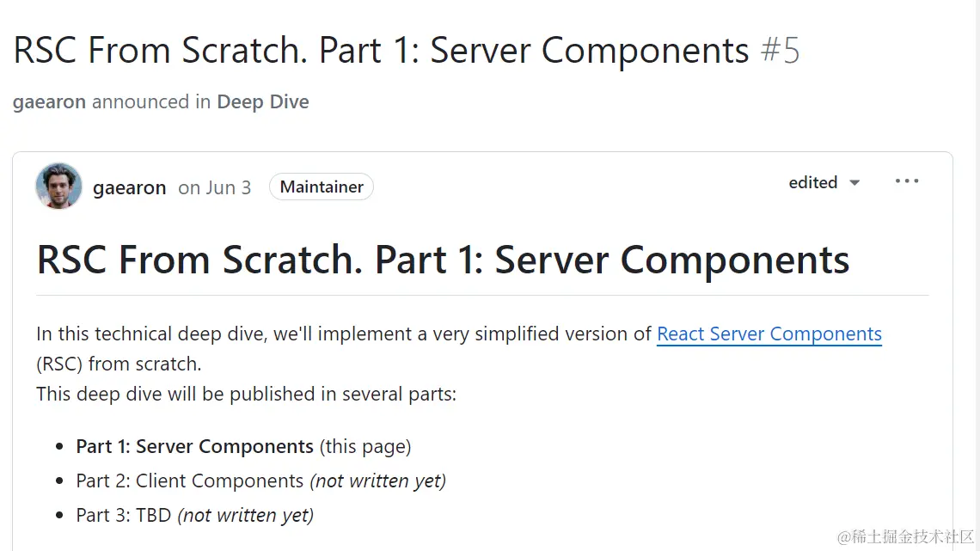Screen dimensions: 980x551
Task: Expand the edited history dropdown
Action: click(824, 182)
